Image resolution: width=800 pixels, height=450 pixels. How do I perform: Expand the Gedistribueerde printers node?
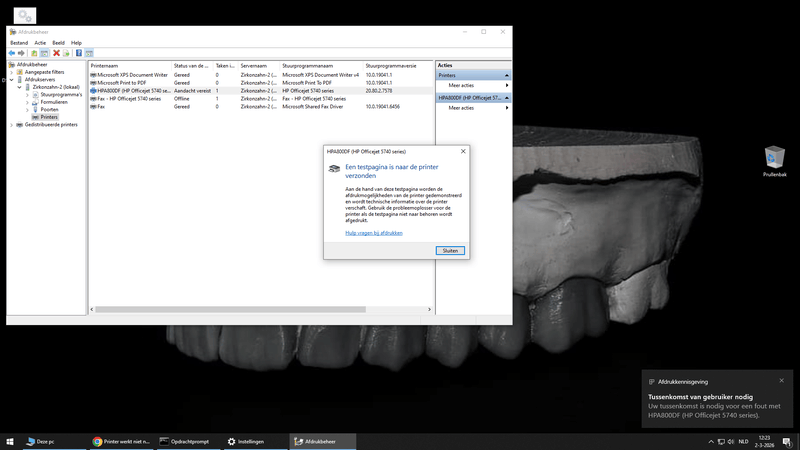coord(12,124)
